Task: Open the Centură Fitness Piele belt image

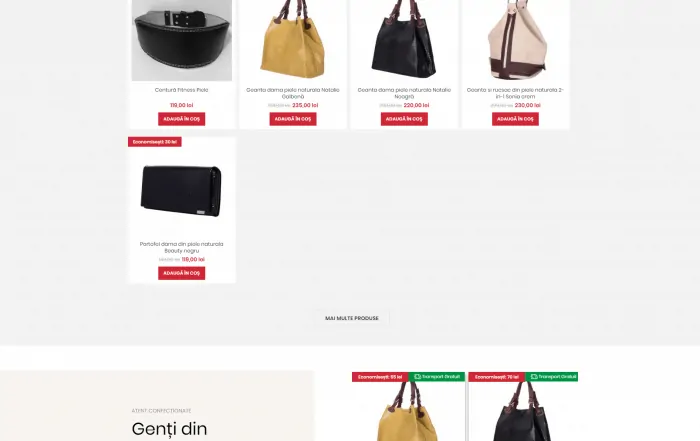Action: coord(182,40)
